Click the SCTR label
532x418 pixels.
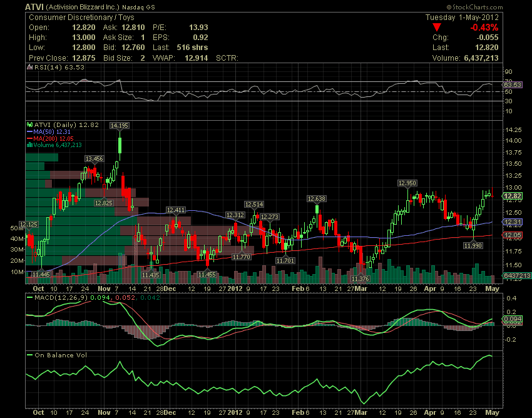pos(227,58)
